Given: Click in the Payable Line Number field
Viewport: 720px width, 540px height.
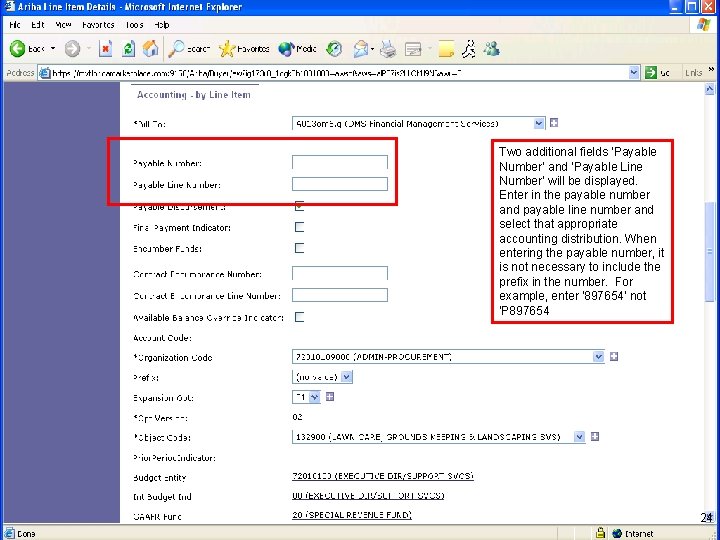Looking at the screenshot, I should tap(340, 184).
